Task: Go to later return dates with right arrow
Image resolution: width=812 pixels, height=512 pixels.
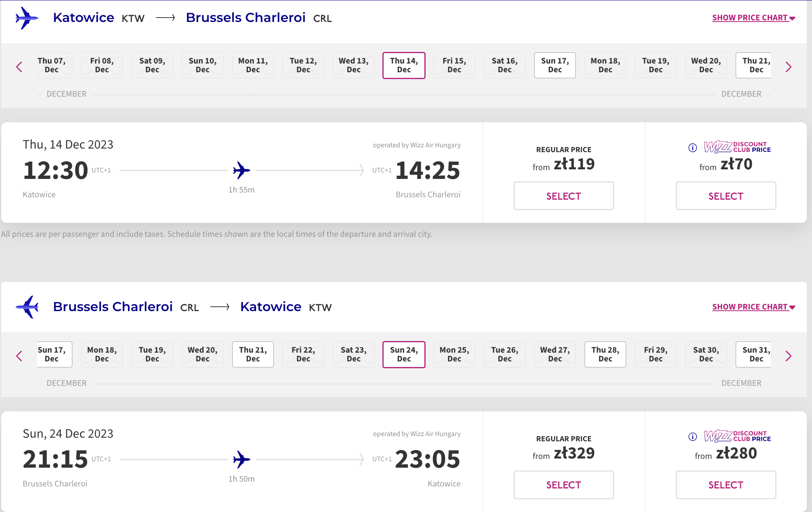Action: [x=788, y=356]
